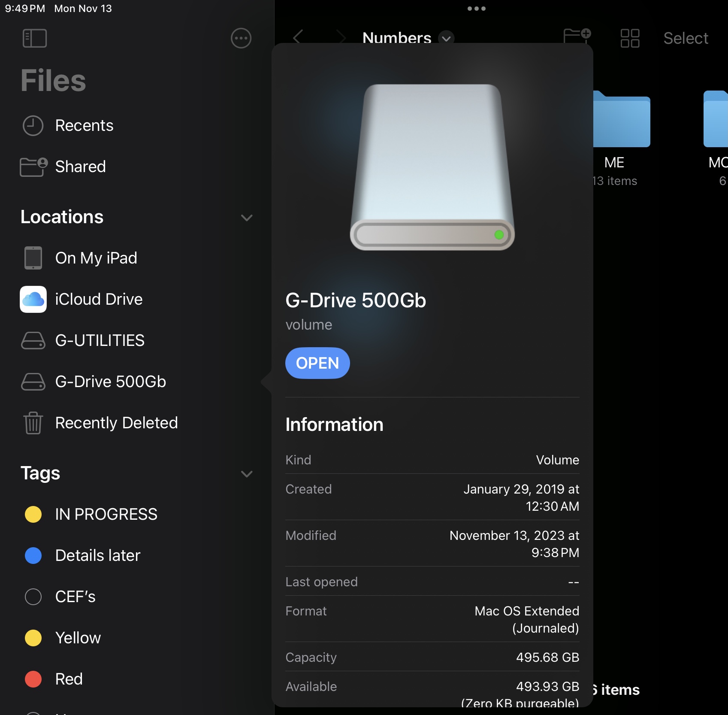This screenshot has height=715, width=728.
Task: Click the Created date 'January 29, 2019'
Action: click(x=514, y=489)
